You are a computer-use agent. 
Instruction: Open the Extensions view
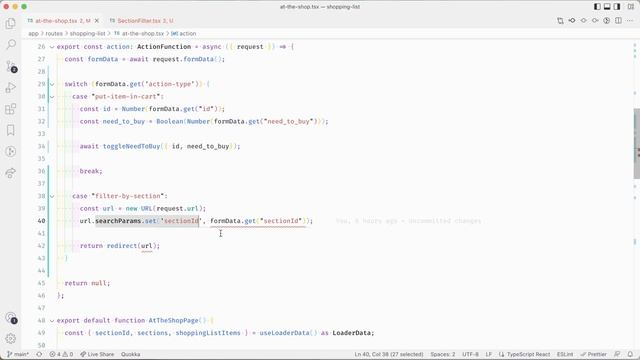11,109
